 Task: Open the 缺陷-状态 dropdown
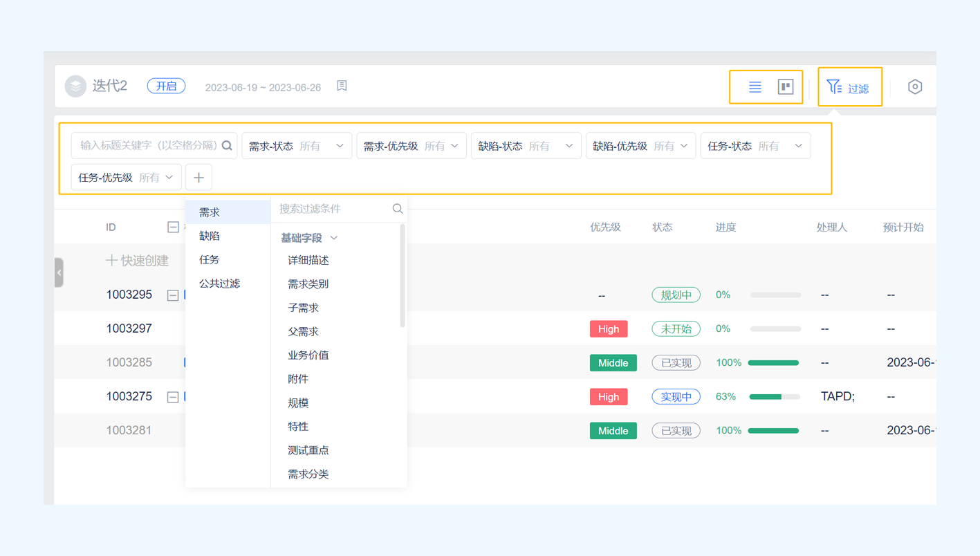[x=526, y=146]
